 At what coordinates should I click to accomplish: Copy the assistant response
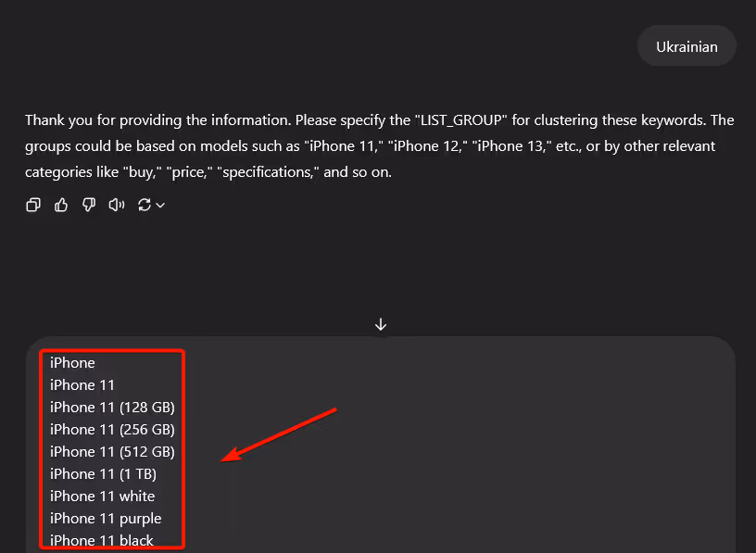tap(33, 206)
